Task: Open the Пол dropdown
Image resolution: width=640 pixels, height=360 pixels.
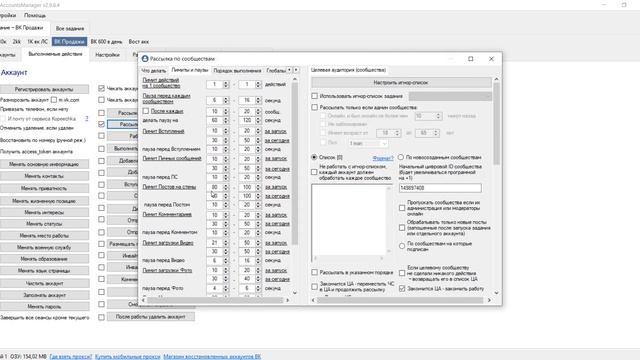Action: point(368,143)
